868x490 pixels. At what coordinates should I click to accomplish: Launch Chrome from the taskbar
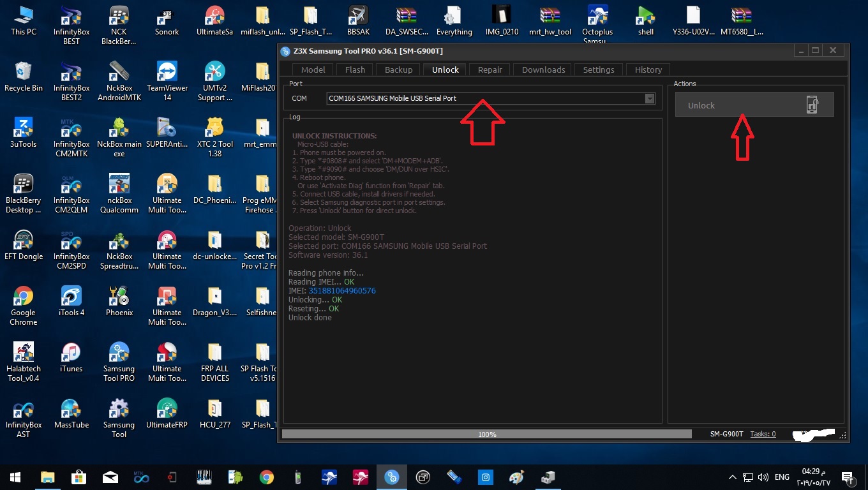[266, 477]
